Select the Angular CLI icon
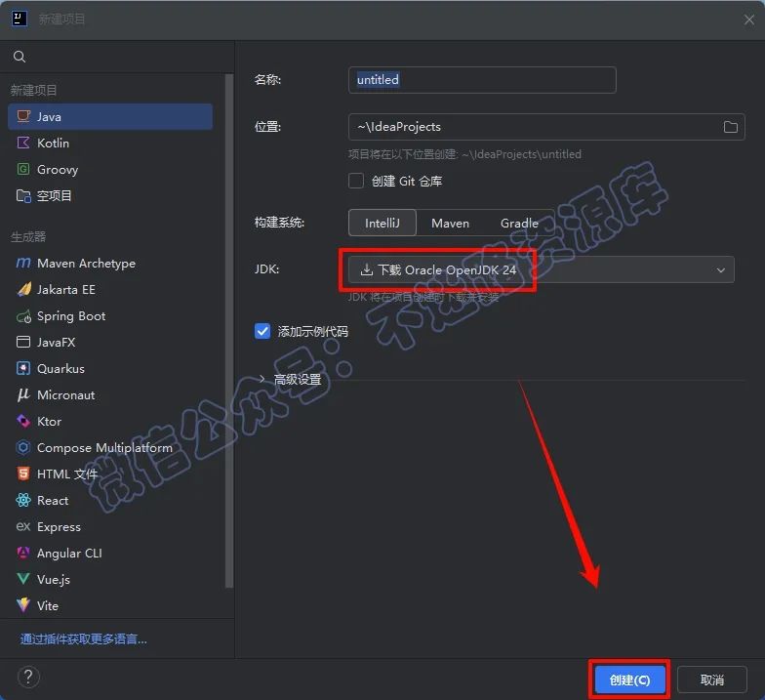Image resolution: width=765 pixels, height=700 pixels. tap(23, 553)
